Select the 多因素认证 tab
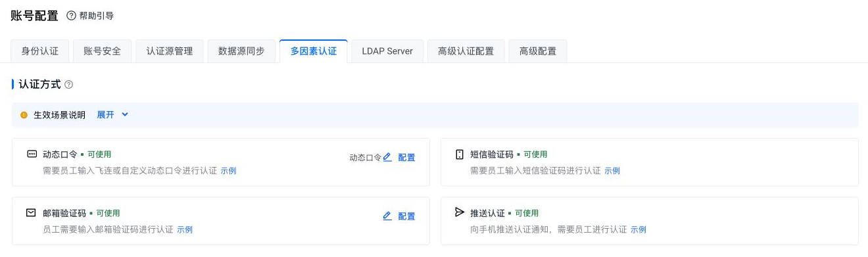868x257 pixels. (x=314, y=51)
